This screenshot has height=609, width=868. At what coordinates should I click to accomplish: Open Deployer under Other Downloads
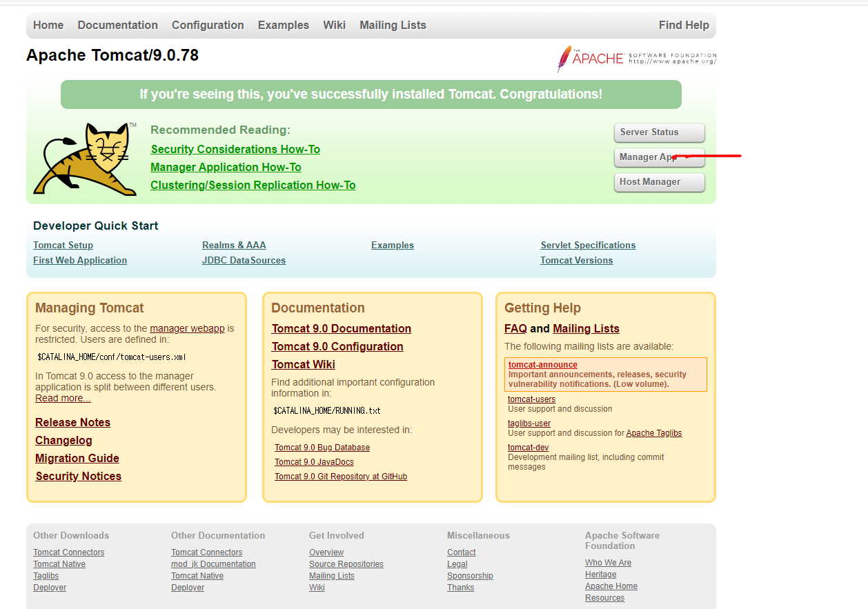[x=50, y=588]
